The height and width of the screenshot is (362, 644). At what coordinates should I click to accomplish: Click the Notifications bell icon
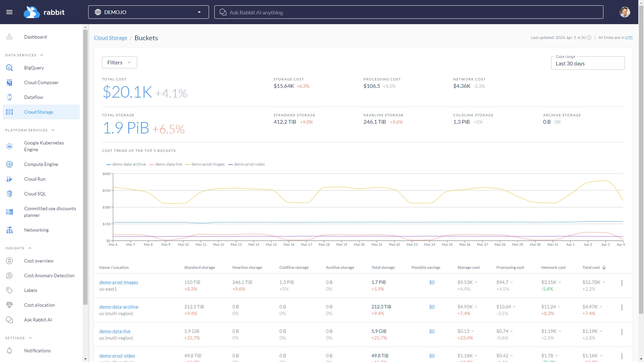pos(9,351)
